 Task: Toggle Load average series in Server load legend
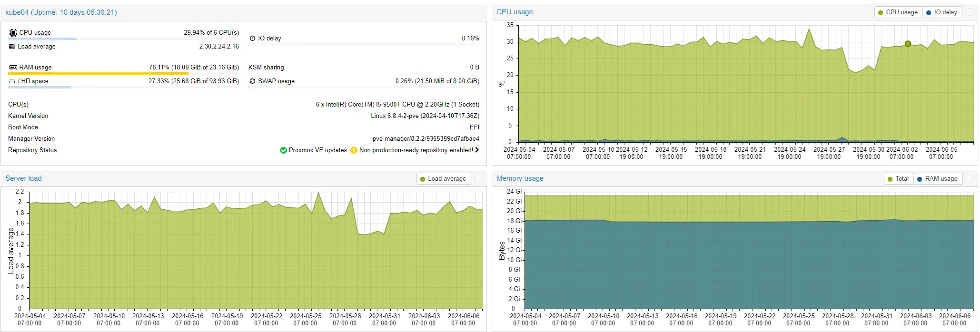coord(443,179)
